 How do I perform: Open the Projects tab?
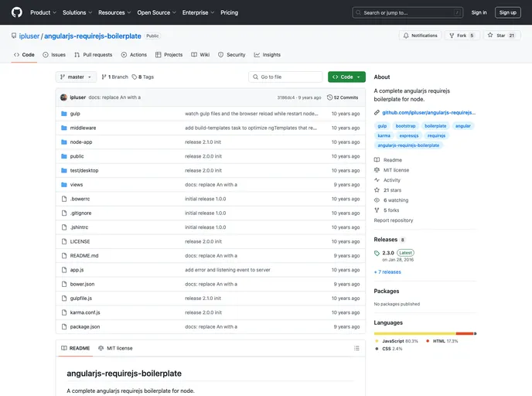point(169,55)
